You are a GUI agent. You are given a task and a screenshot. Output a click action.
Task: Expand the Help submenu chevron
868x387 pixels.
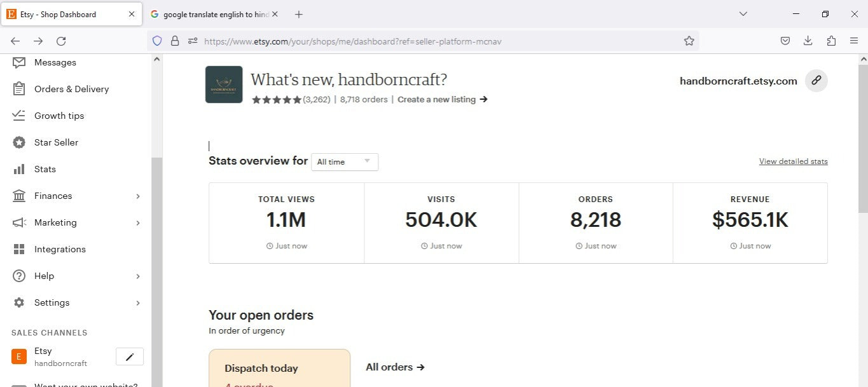pyautogui.click(x=138, y=276)
